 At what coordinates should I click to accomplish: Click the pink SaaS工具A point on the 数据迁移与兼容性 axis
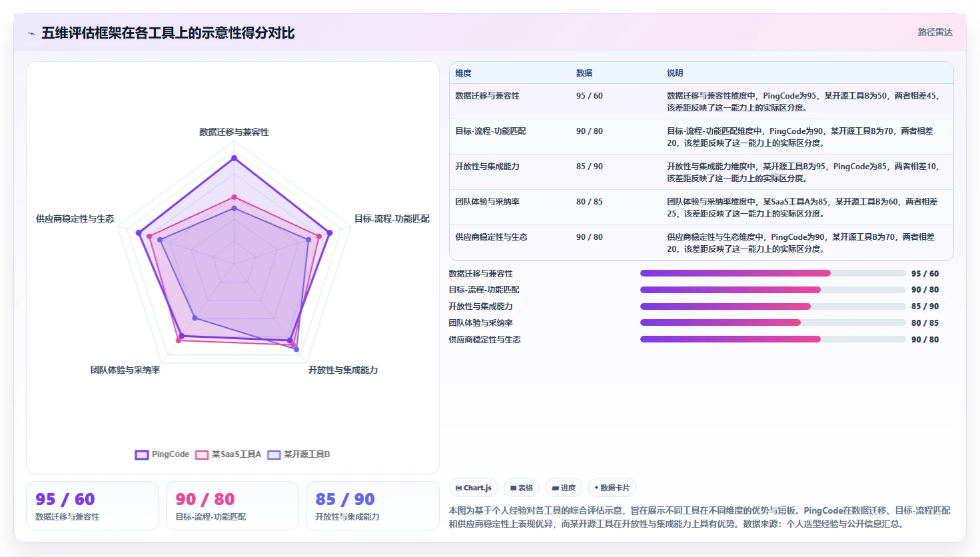click(x=234, y=197)
